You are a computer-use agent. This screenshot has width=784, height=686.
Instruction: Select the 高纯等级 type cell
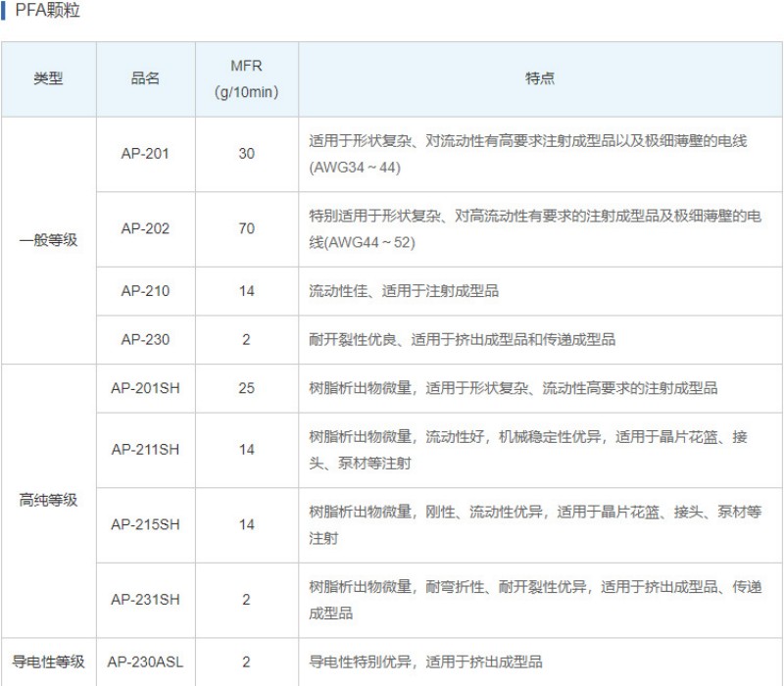click(48, 500)
